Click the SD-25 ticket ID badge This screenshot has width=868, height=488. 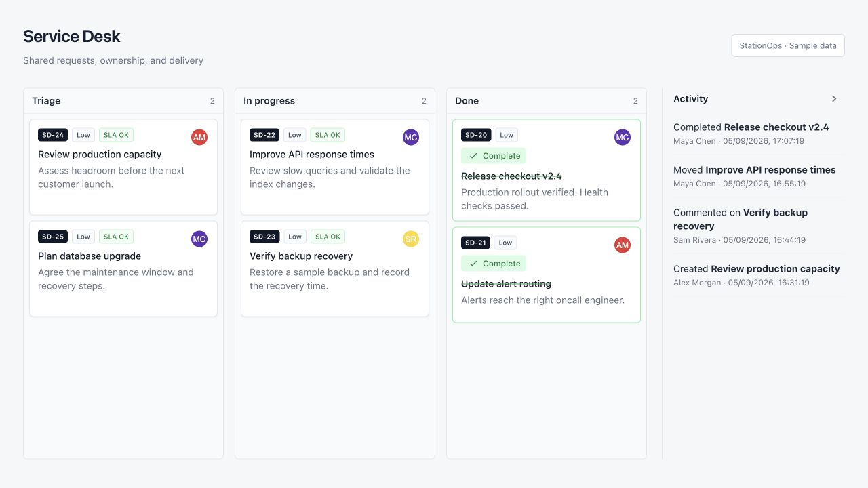[53, 237]
